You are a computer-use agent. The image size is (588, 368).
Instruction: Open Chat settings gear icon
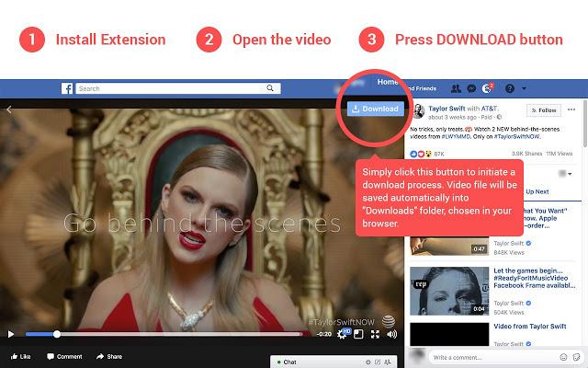(x=368, y=362)
